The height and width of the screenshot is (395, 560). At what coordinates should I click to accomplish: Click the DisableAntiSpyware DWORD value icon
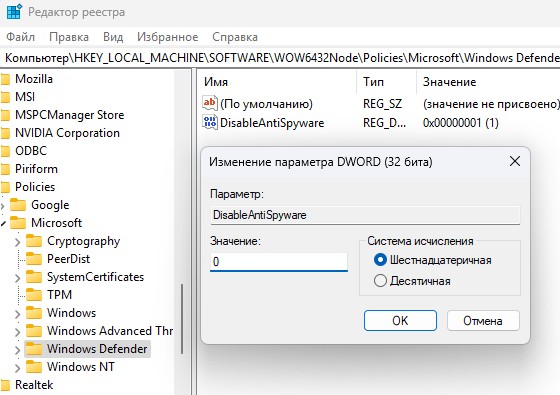[210, 122]
